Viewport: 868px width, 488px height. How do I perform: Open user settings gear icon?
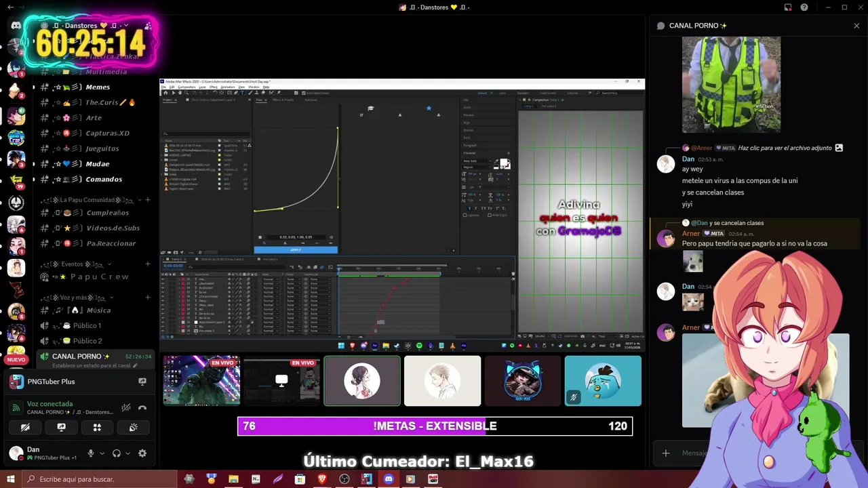click(142, 453)
